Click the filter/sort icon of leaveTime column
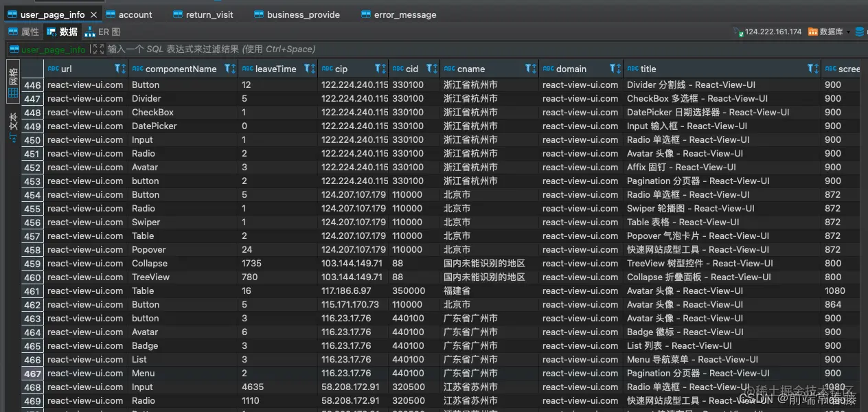 [310, 69]
